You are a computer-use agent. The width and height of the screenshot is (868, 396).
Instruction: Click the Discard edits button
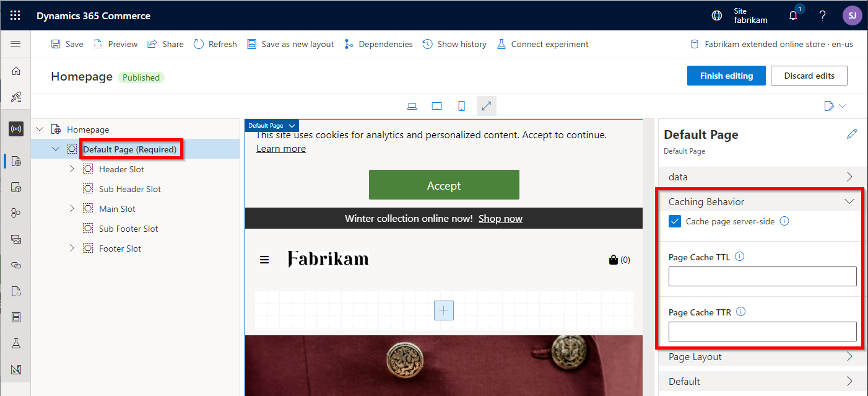(x=809, y=76)
